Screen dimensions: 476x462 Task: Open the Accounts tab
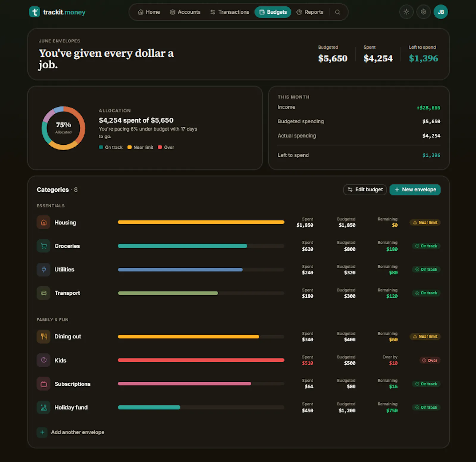pyautogui.click(x=185, y=12)
